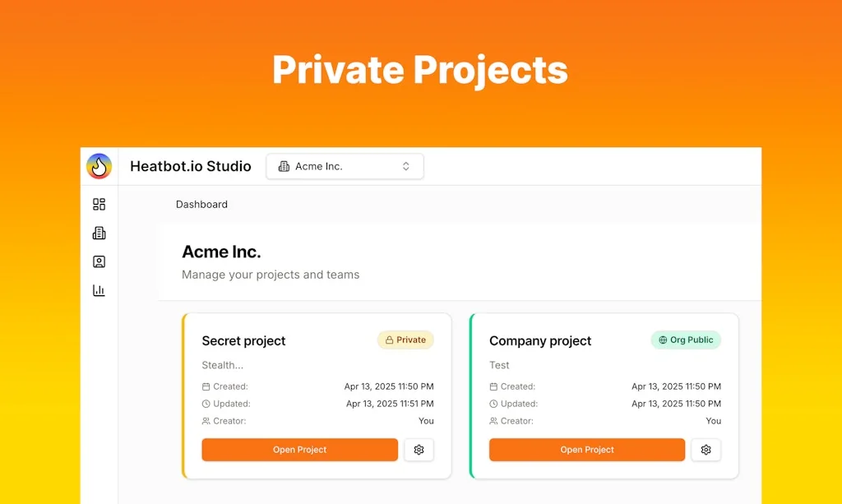Screen dimensions: 842x504
Task: Open Project on the Secret project card
Action: coord(299,450)
